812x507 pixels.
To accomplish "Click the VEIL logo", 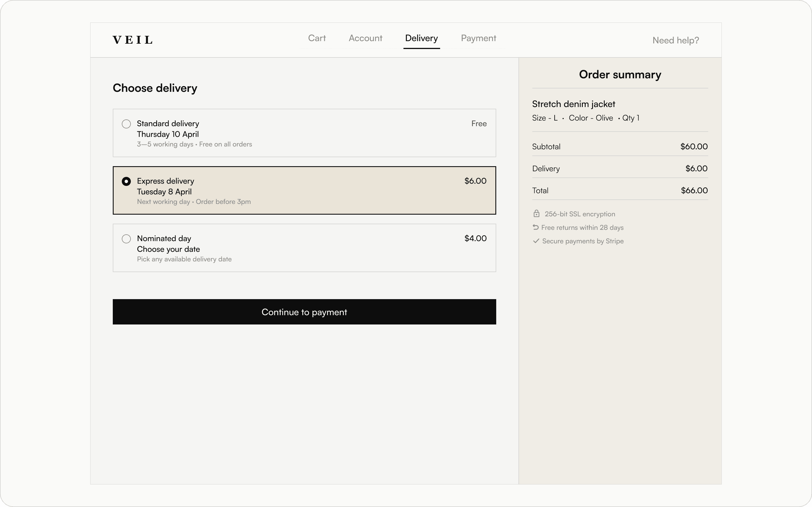I will click(133, 40).
